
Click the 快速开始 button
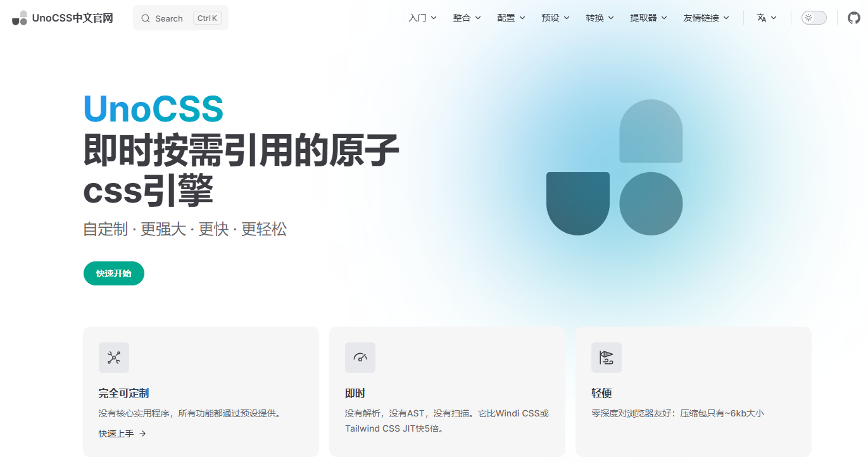pos(114,273)
